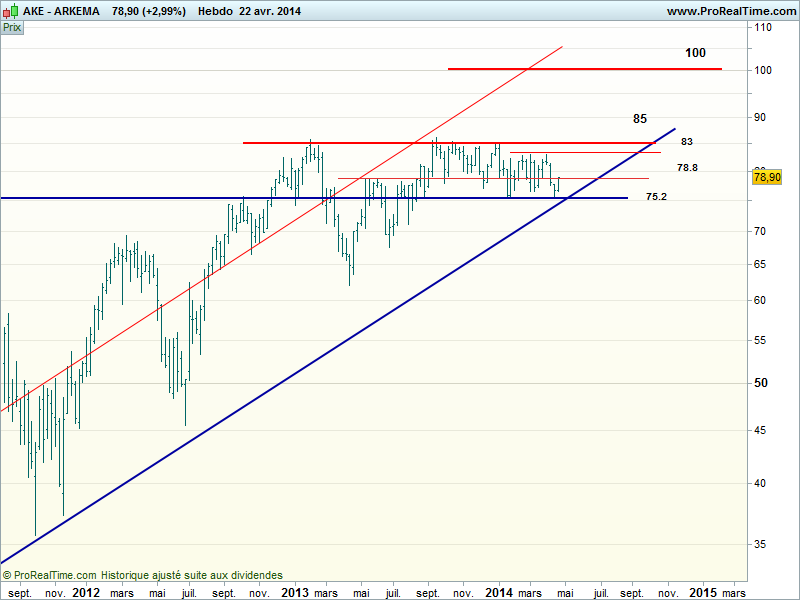Click the 2013 label on time axis
This screenshot has width=800, height=600.
[295, 593]
